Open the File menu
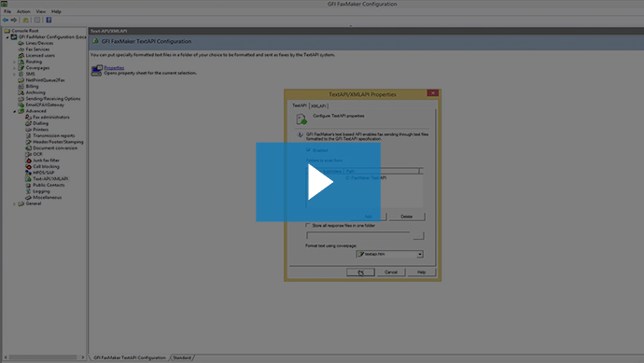 [7, 11]
